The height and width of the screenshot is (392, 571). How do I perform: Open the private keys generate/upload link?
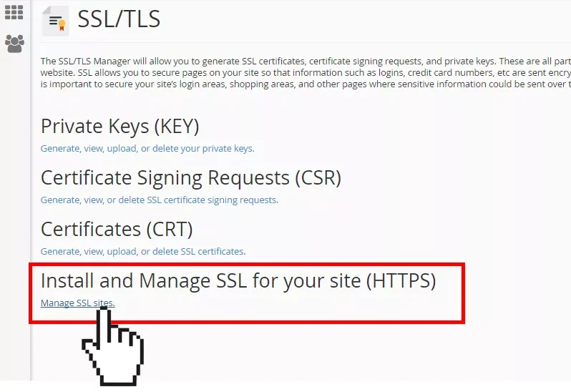147,149
